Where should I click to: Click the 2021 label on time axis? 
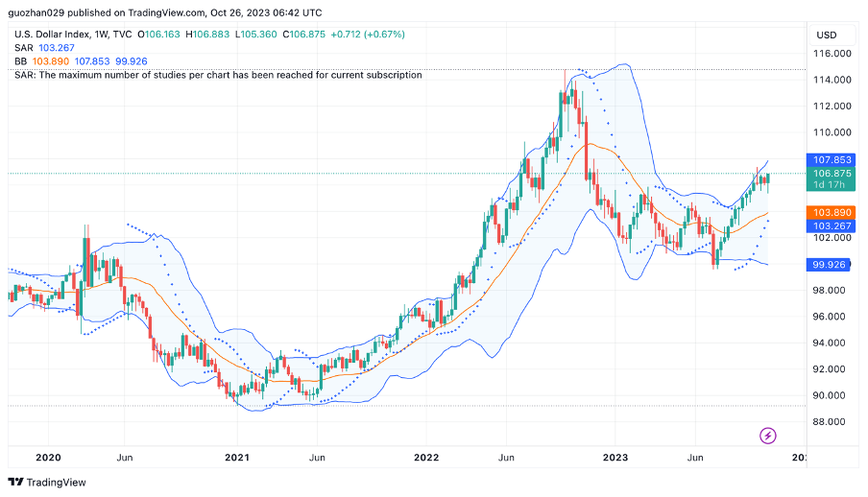[237, 458]
